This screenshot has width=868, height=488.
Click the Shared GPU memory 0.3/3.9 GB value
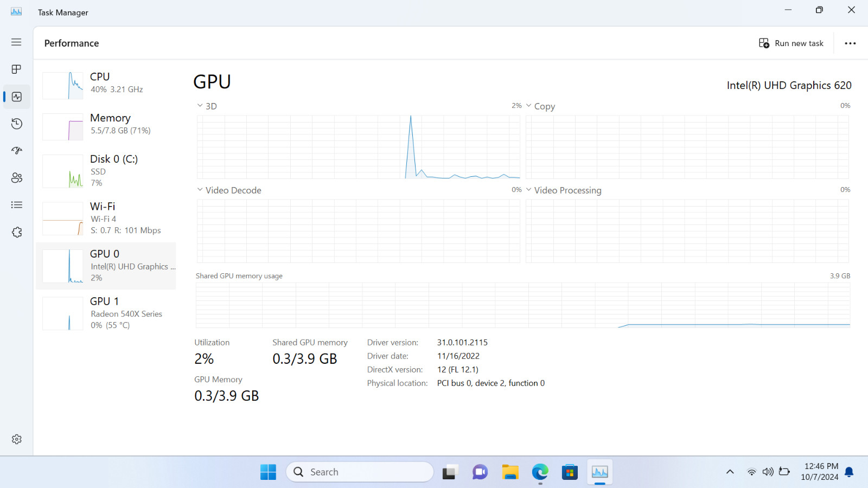pos(305,359)
